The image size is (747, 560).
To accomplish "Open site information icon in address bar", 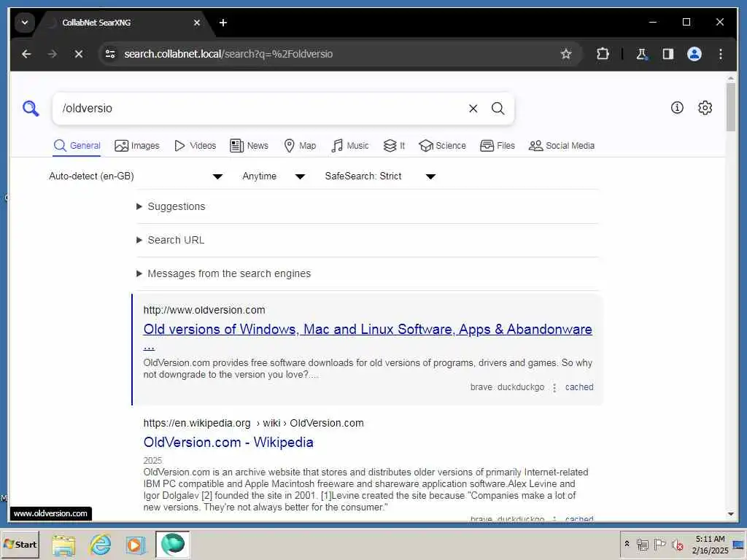I will point(111,54).
